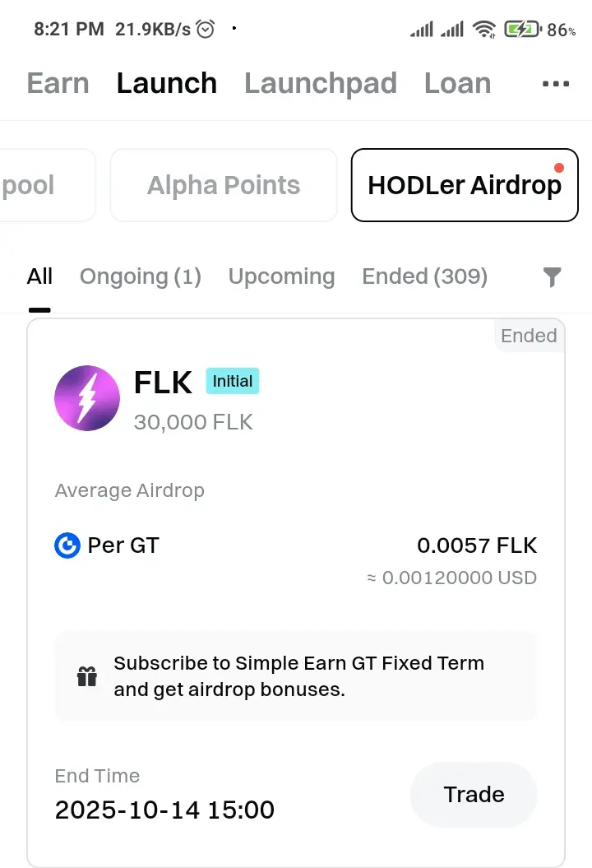Show Ongoing (1) airdrops
Image resolution: width=592 pixels, height=868 pixels.
pyautogui.click(x=141, y=276)
